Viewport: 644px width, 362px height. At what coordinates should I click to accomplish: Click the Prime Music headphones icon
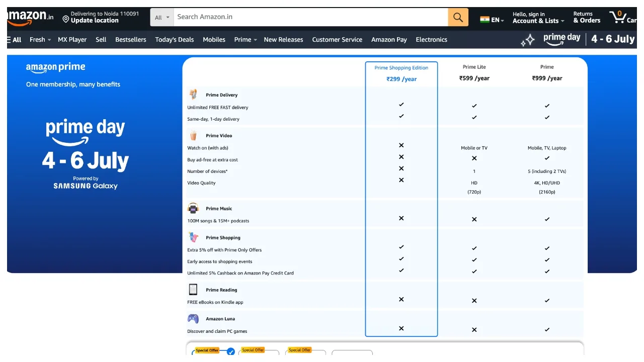click(193, 208)
